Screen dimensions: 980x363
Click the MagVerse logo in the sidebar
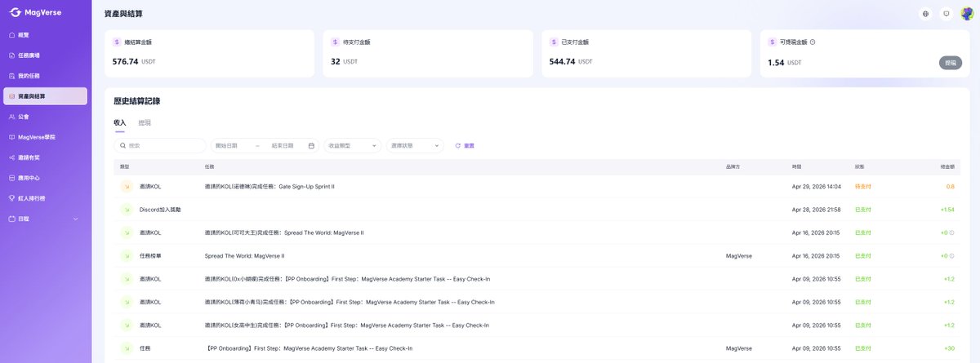[37, 13]
